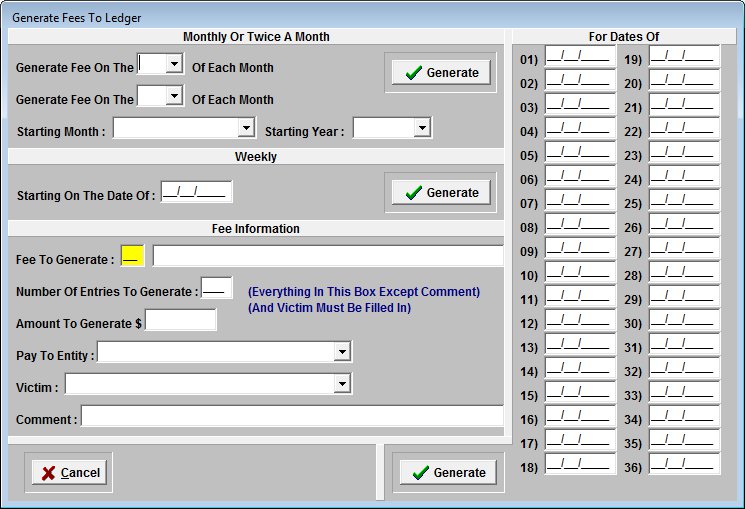Click the Cancel button

pyautogui.click(x=69, y=473)
